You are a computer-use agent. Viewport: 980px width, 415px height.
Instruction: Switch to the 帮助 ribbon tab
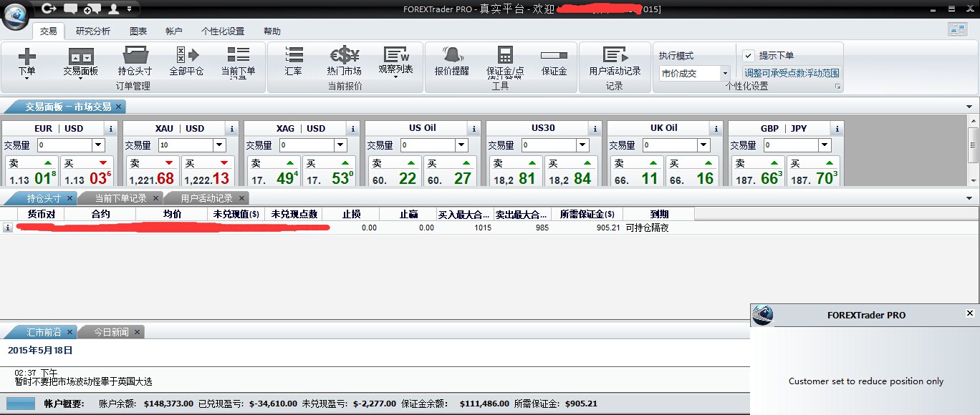[x=272, y=31]
